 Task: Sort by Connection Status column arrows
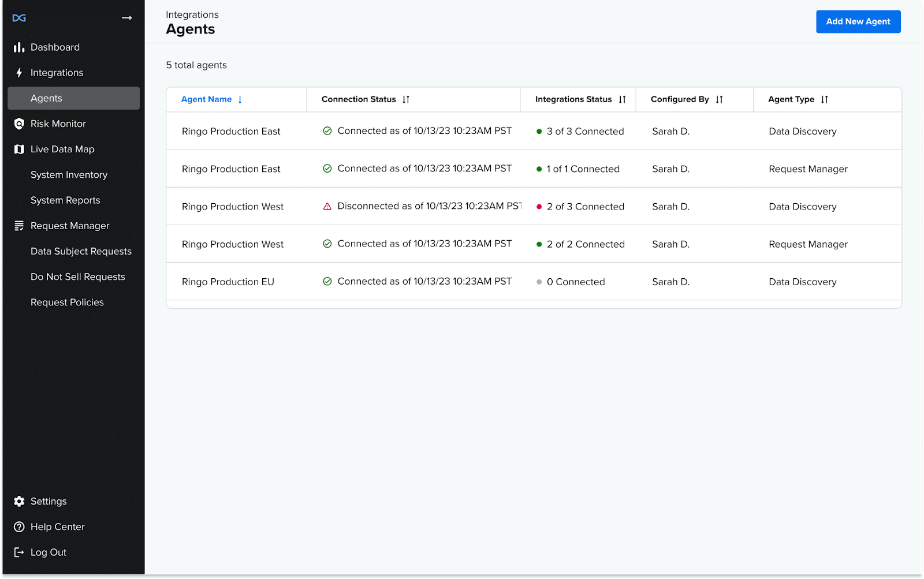pyautogui.click(x=406, y=99)
